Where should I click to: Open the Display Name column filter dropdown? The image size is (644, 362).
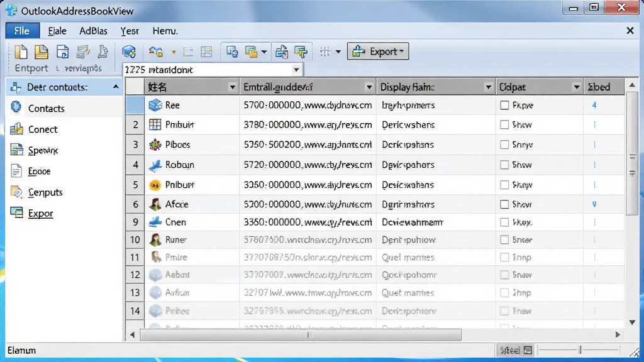488,87
